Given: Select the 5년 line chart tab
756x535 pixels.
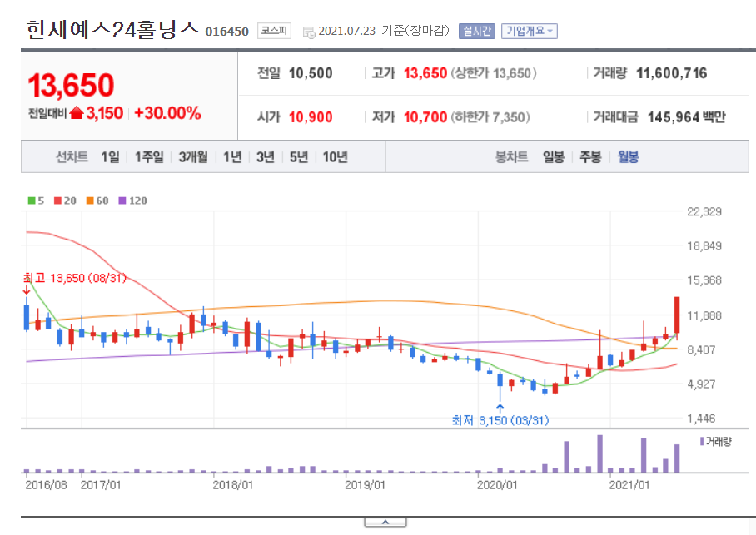Looking at the screenshot, I should 298,157.
